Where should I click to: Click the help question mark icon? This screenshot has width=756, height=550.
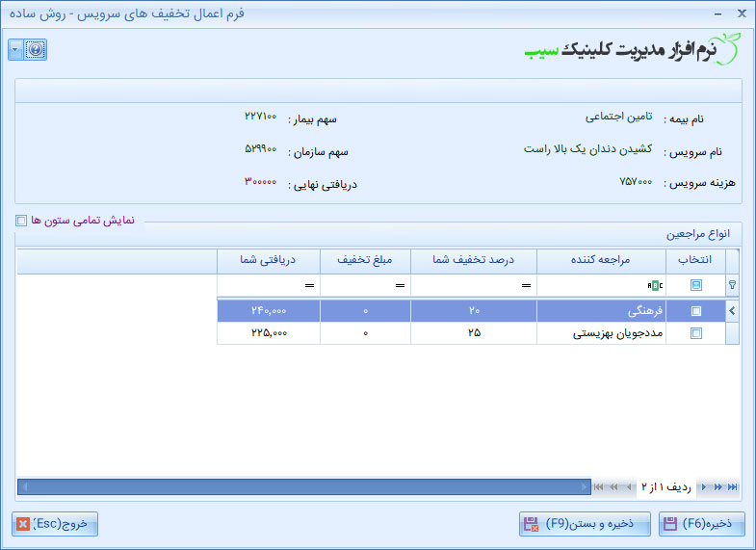coord(36,50)
